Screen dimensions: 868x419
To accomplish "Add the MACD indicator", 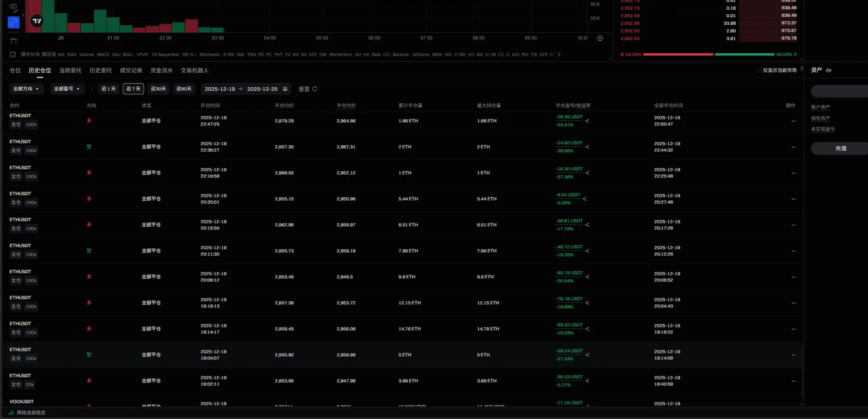I will [x=103, y=54].
